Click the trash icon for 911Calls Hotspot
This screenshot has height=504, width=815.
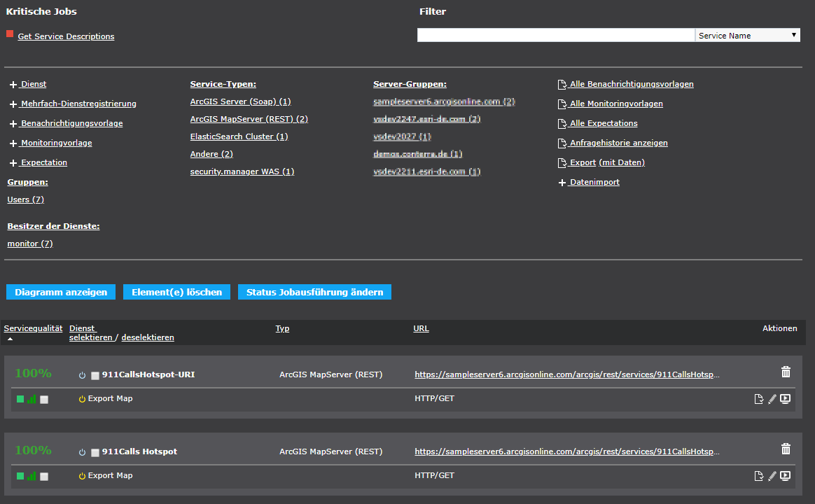coord(786,449)
